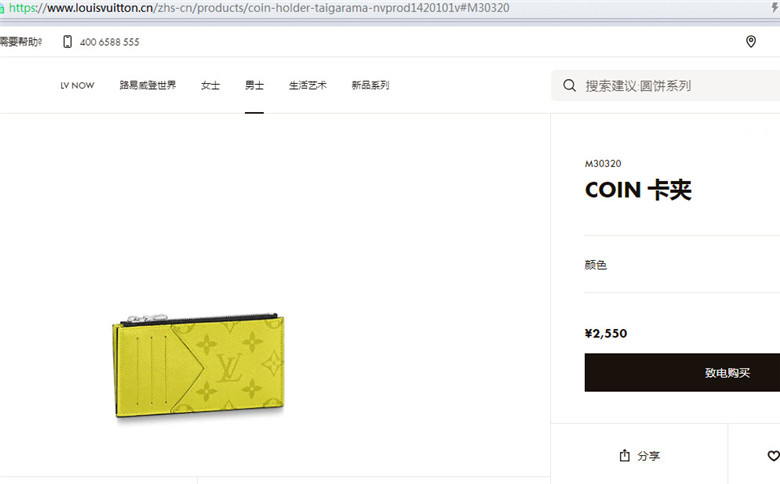Click the store locator pin icon
Screen dimensions: 780x484
[x=751, y=41]
